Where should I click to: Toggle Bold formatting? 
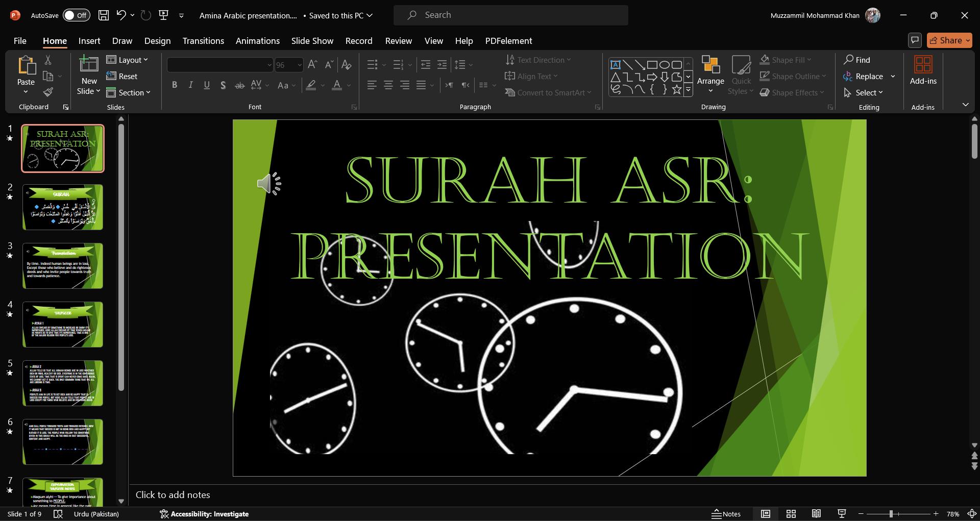pyautogui.click(x=175, y=85)
